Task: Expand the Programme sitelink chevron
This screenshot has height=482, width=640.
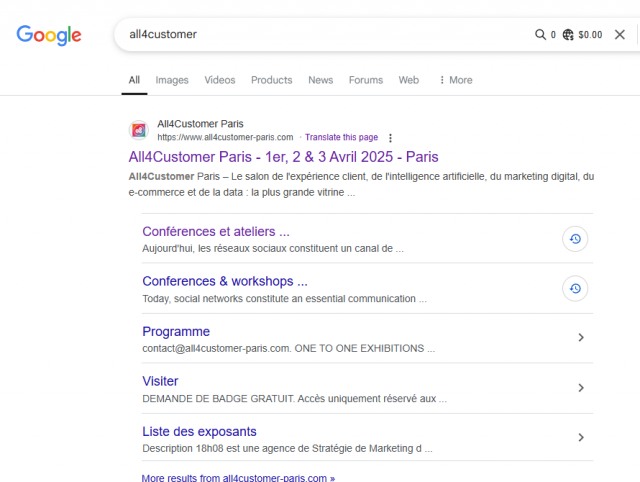Action: (581, 338)
